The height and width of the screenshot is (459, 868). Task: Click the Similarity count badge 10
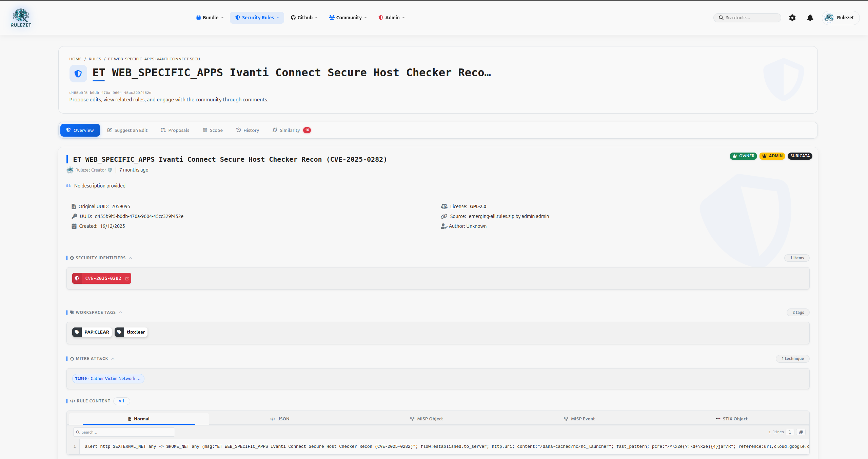(x=307, y=130)
